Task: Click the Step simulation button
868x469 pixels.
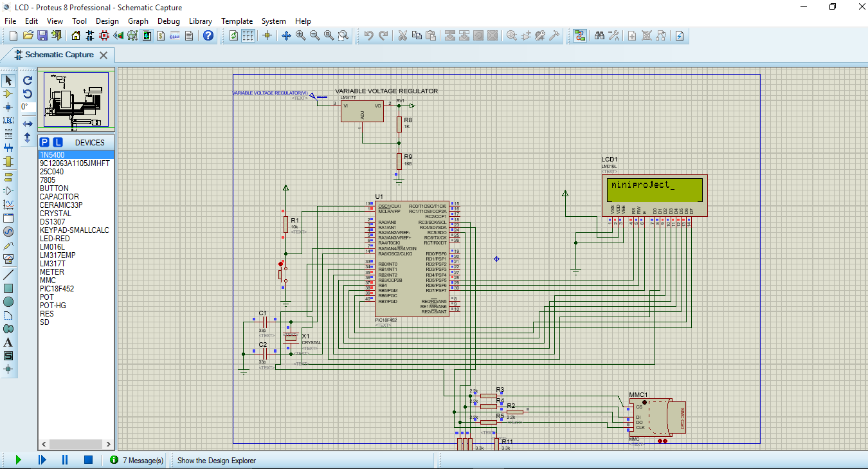Action: coord(42,460)
